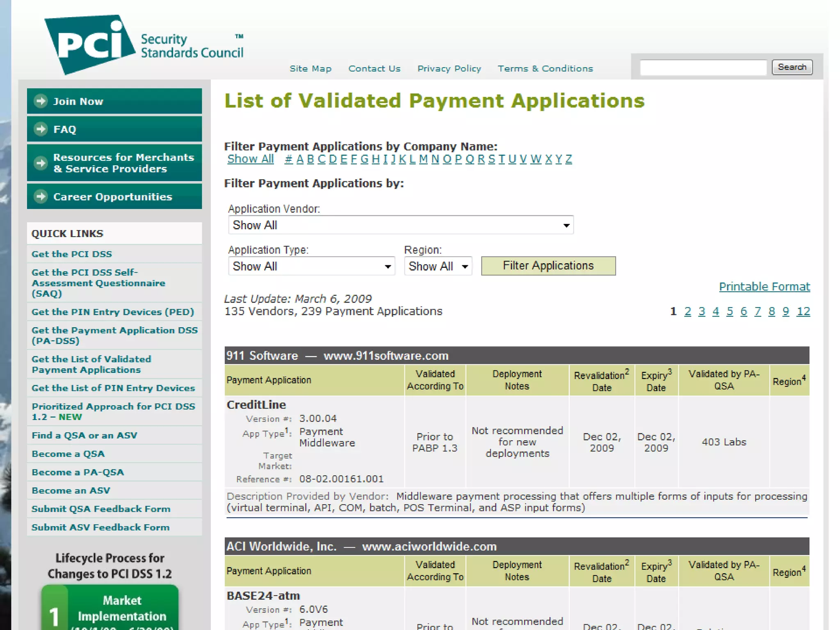Open Terms & Conditions link
840x630 pixels.
[x=545, y=68]
